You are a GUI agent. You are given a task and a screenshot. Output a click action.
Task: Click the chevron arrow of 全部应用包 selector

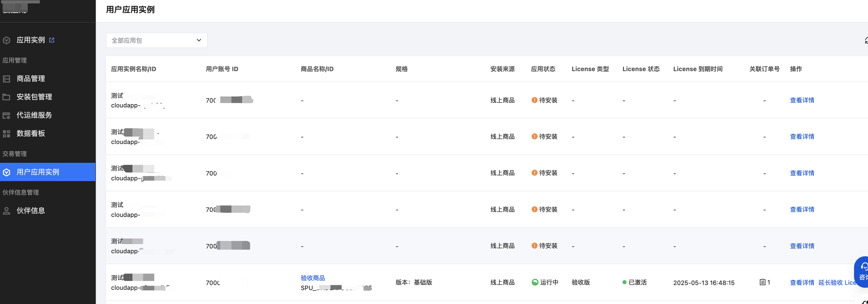(199, 40)
